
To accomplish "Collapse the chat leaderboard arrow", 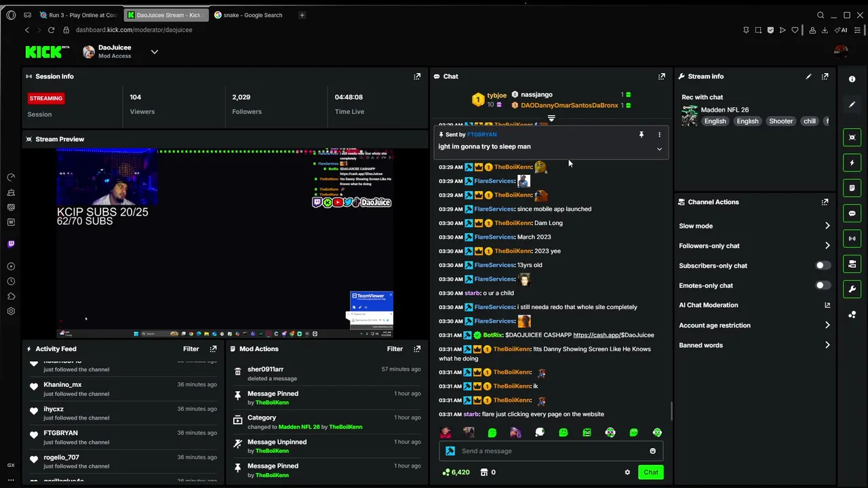I will point(551,119).
